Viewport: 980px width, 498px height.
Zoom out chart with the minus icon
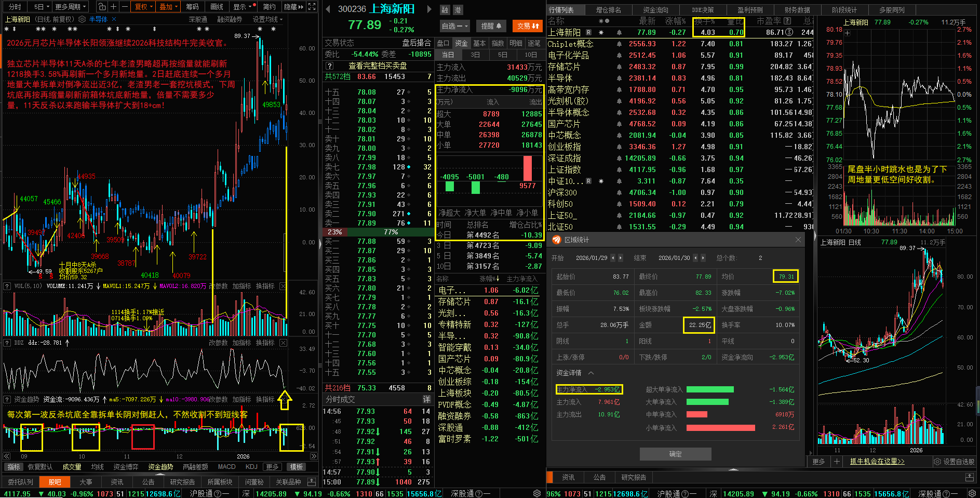point(125,7)
